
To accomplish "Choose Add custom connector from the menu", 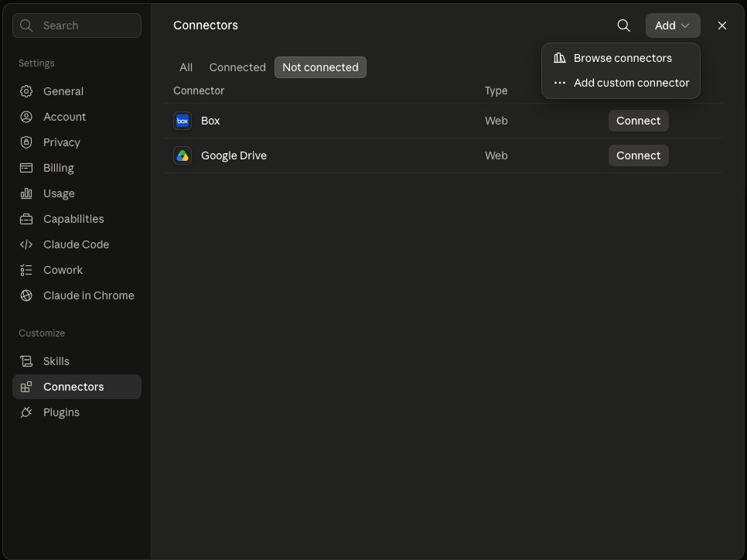I will (x=621, y=83).
